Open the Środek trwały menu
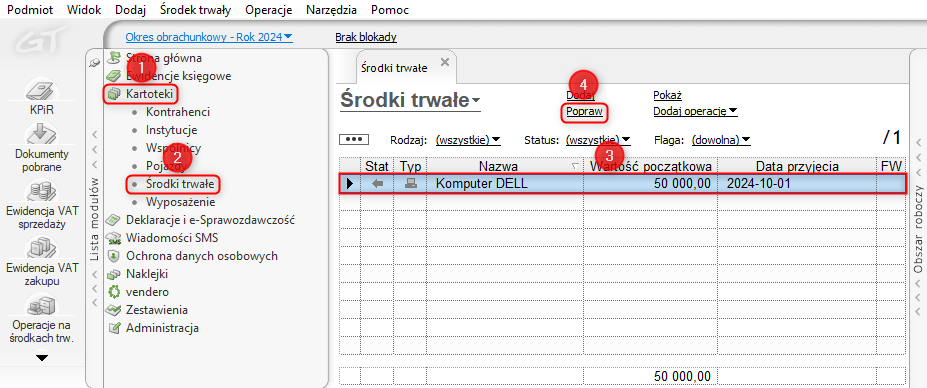Viewport: 927px width, 388px height. coord(196,9)
